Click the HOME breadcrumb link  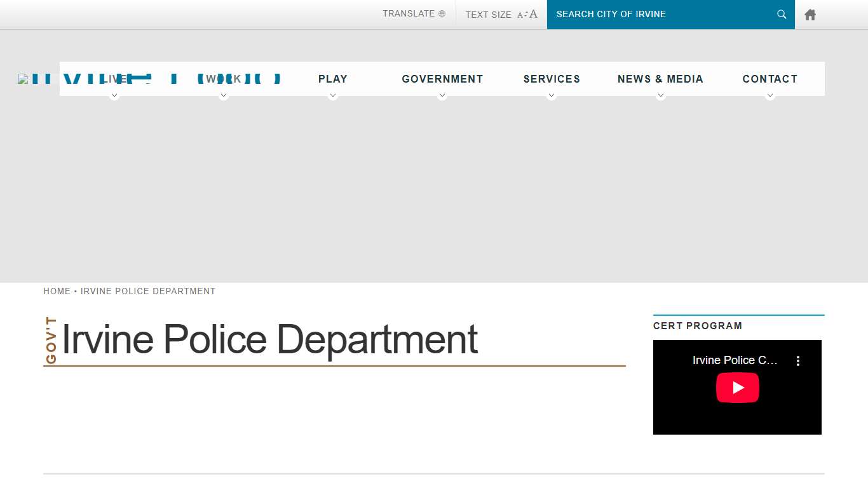[57, 291]
